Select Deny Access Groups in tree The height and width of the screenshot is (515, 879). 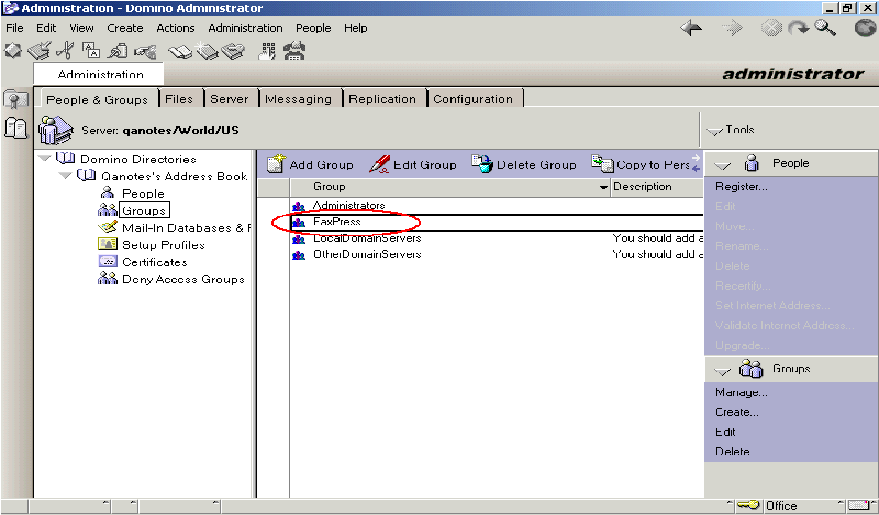click(x=182, y=279)
